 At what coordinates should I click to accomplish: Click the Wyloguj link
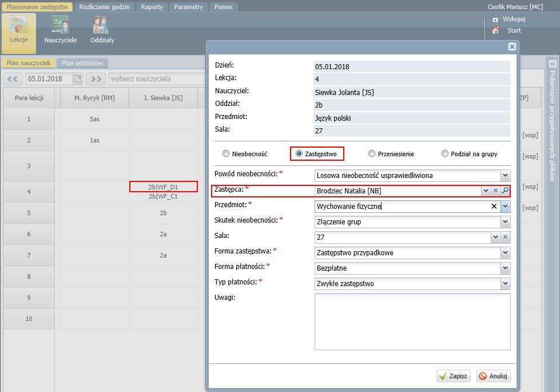click(514, 19)
